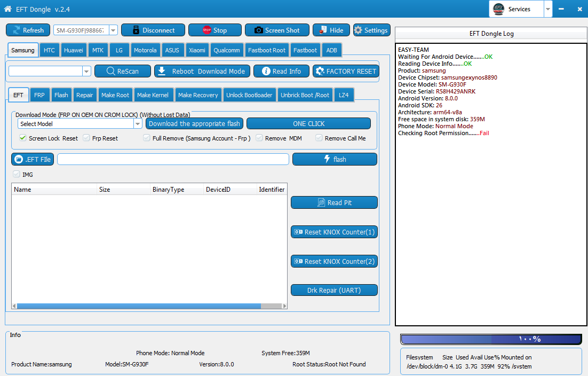
Task: Click the camera icon for Screen Shot
Action: coord(258,30)
